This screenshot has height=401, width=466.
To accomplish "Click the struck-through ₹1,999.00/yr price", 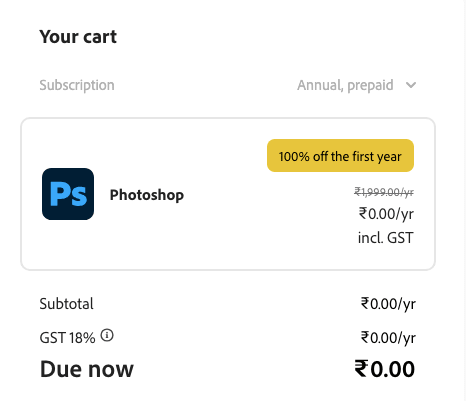I will point(384,192).
